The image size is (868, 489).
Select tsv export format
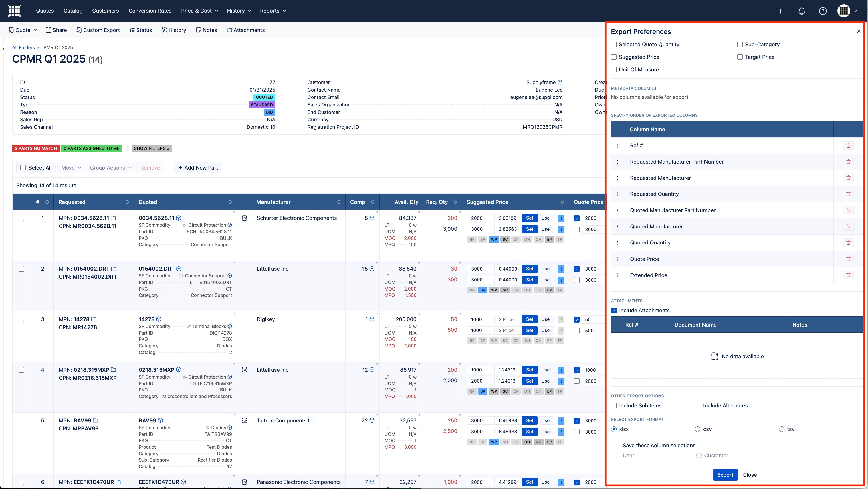click(782, 429)
